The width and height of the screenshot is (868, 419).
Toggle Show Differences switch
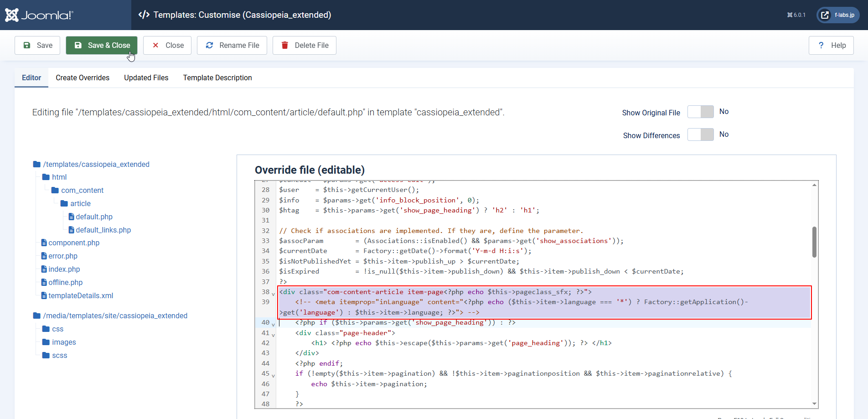click(700, 134)
